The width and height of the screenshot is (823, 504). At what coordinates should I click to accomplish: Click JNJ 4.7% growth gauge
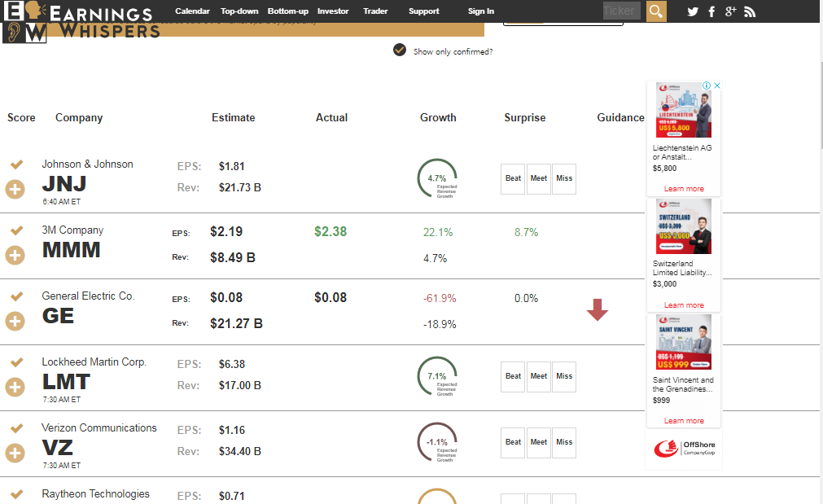point(437,178)
